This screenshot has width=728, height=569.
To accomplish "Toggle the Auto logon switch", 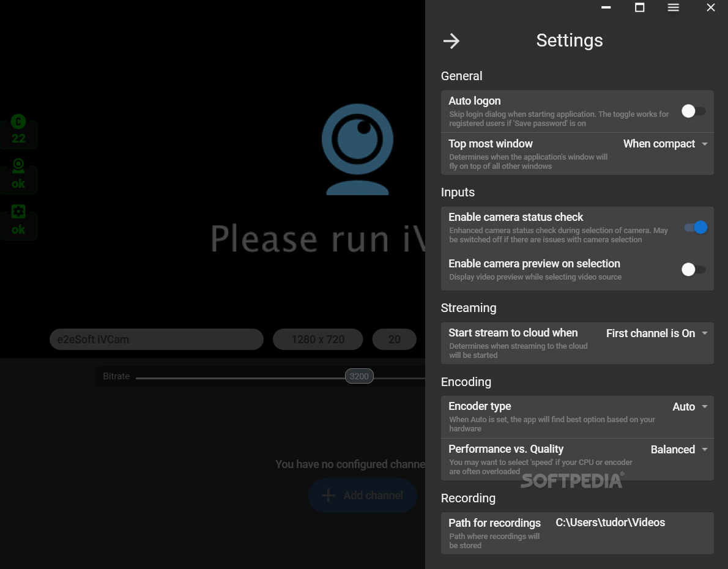I will tap(694, 111).
